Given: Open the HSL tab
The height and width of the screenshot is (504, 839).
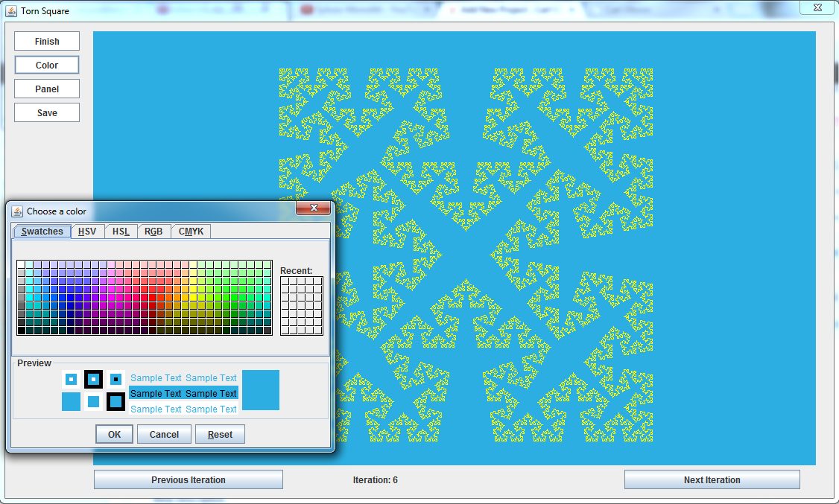Looking at the screenshot, I should pyautogui.click(x=121, y=232).
